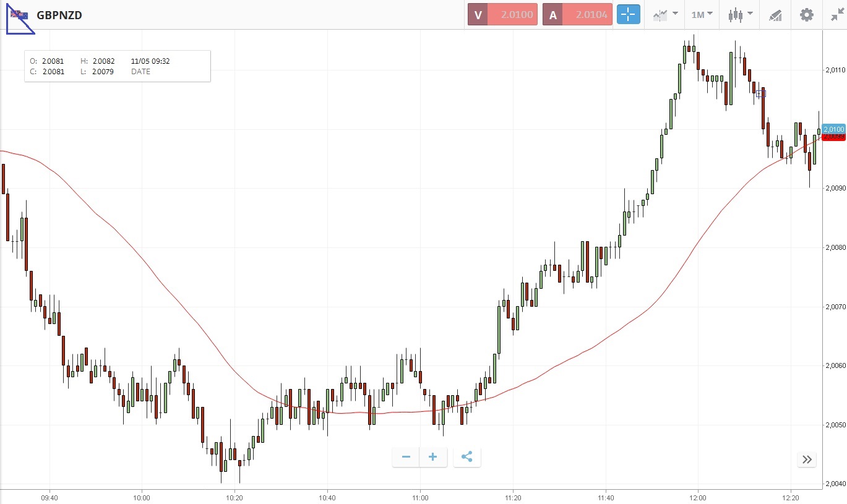This screenshot has width=847, height=504.
Task: Click the 10:20 time axis label
Action: coord(234,497)
